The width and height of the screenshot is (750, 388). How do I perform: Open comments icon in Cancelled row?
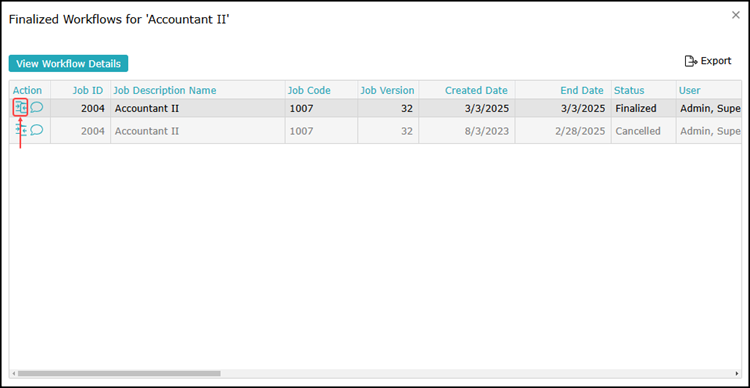point(37,130)
